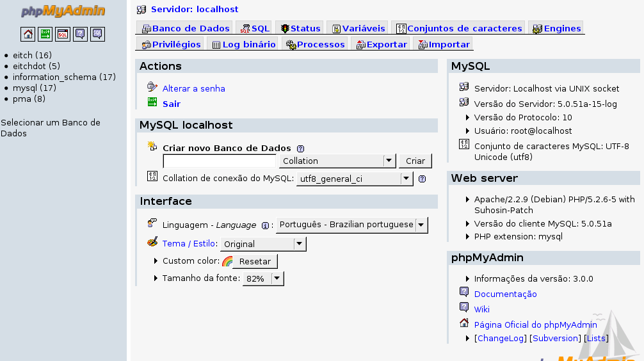Open the Subversion link

(555, 339)
